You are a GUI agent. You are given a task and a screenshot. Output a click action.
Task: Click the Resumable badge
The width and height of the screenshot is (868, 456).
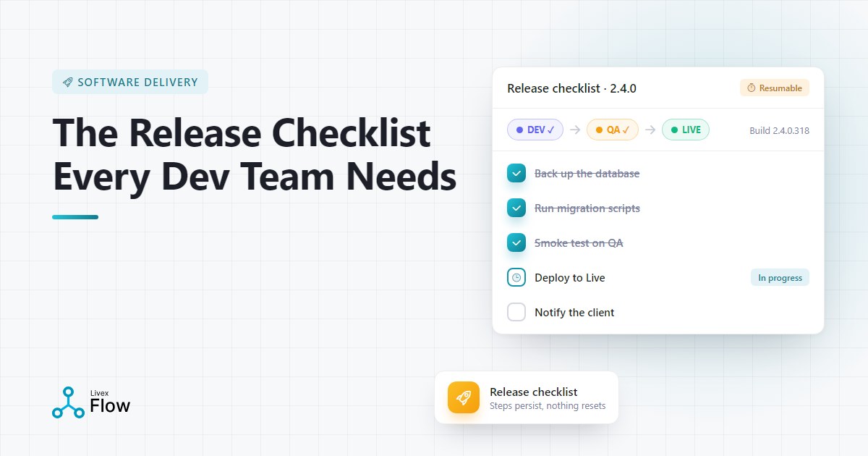[x=775, y=88]
